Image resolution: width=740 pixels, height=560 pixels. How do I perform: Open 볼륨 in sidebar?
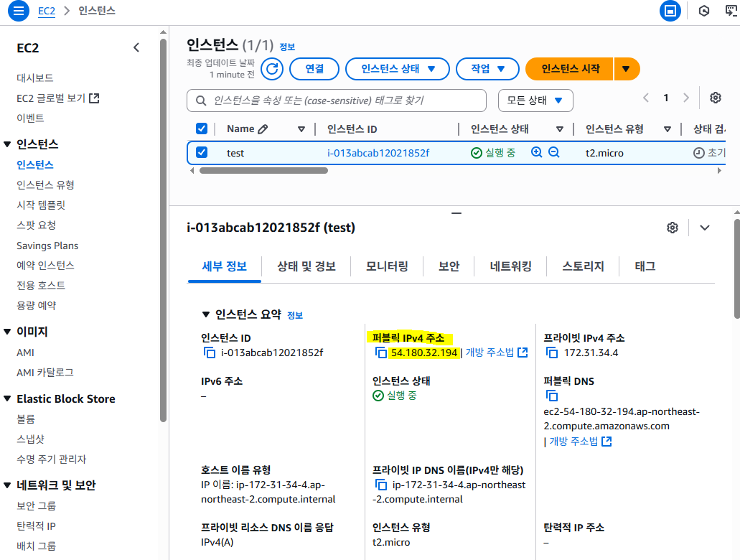(26, 419)
